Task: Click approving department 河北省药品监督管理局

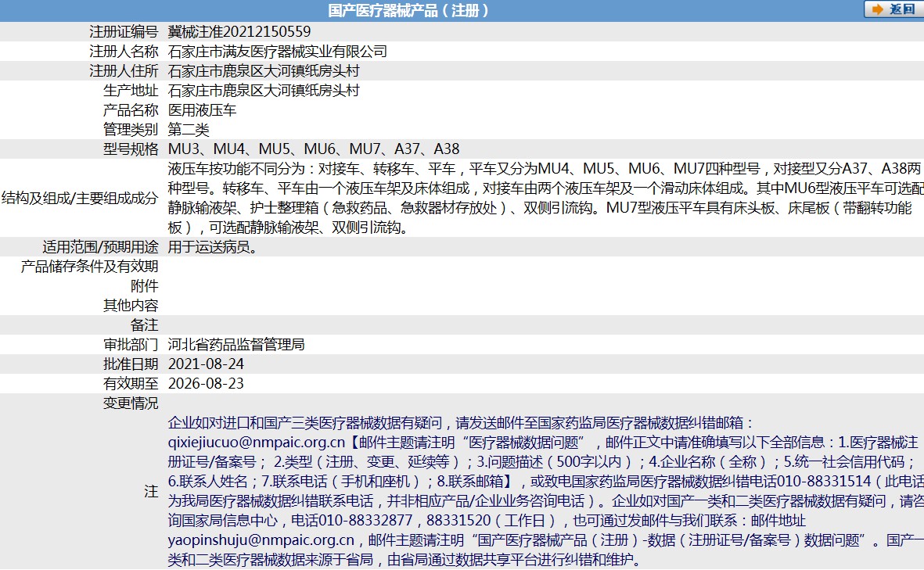Action: (x=236, y=345)
